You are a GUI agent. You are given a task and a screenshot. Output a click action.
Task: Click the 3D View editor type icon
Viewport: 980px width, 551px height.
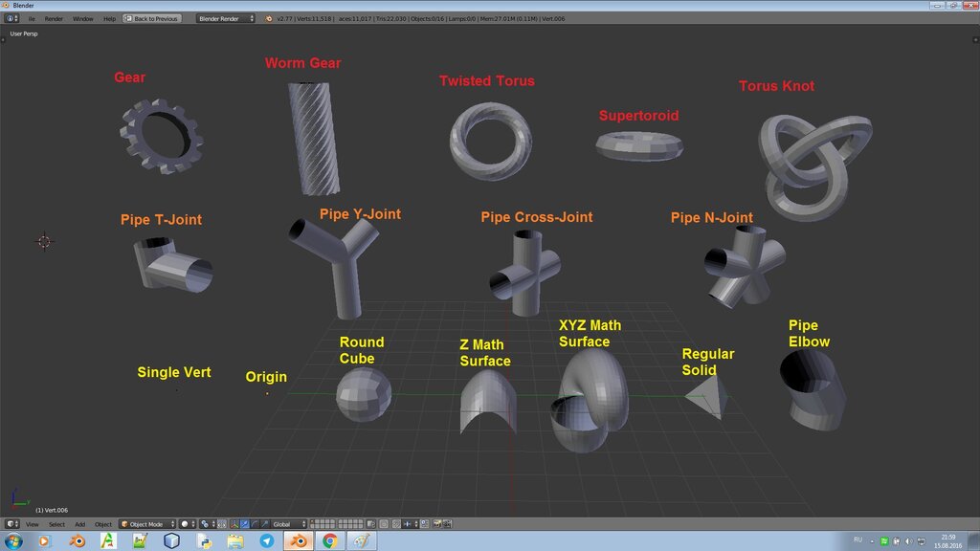tap(11, 524)
